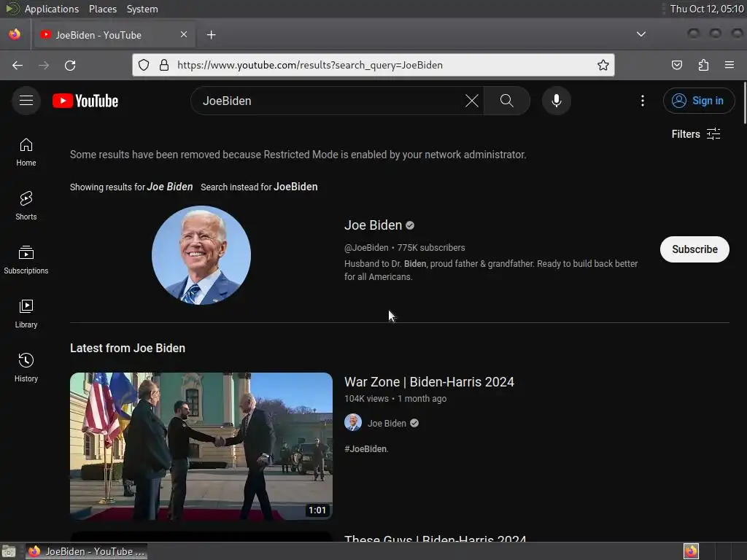The width and height of the screenshot is (747, 560).
Task: Open Firefox extensions puzzle icon
Action: pos(703,65)
